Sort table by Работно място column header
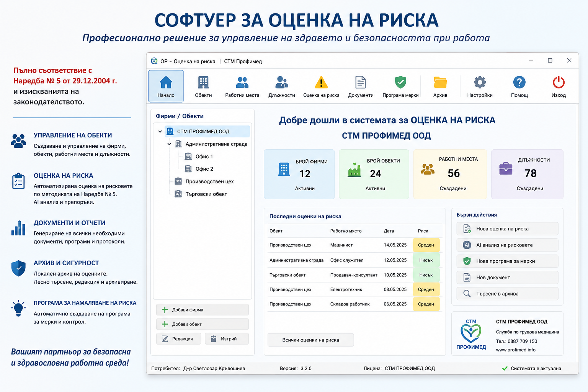Screen dimensions: 588x392 pyautogui.click(x=346, y=231)
